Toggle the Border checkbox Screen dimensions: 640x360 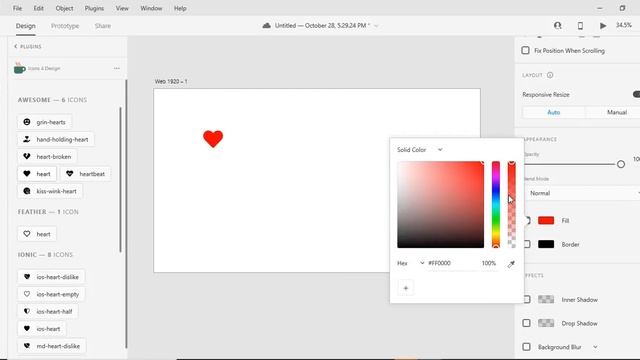tap(527, 244)
